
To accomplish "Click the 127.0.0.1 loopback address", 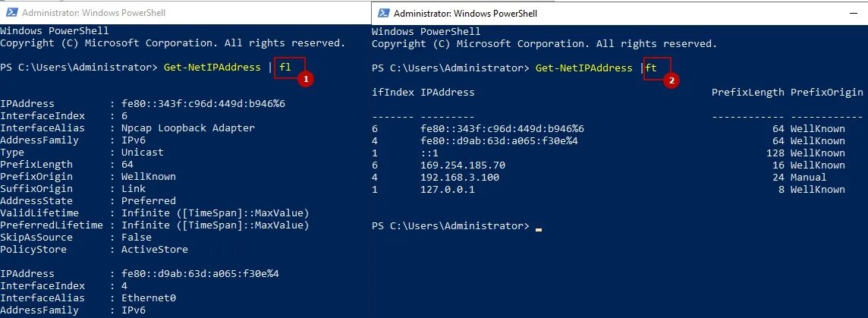I will tap(448, 190).
